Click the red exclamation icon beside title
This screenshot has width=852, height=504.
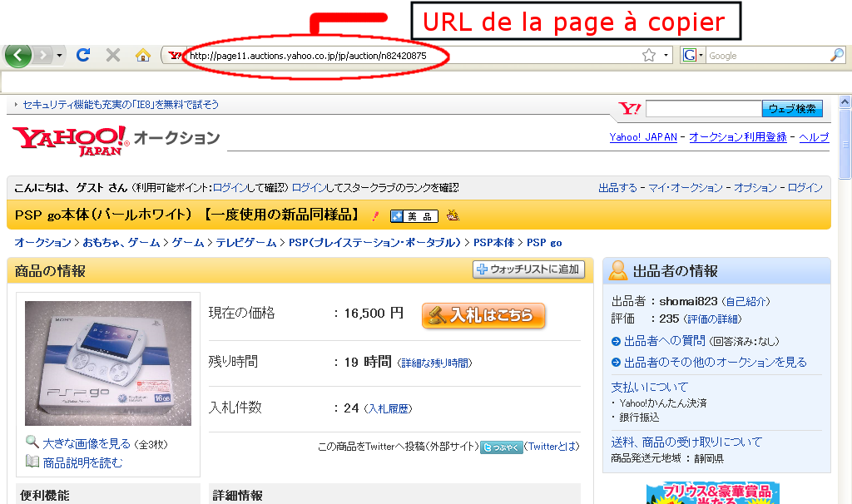tap(375, 216)
